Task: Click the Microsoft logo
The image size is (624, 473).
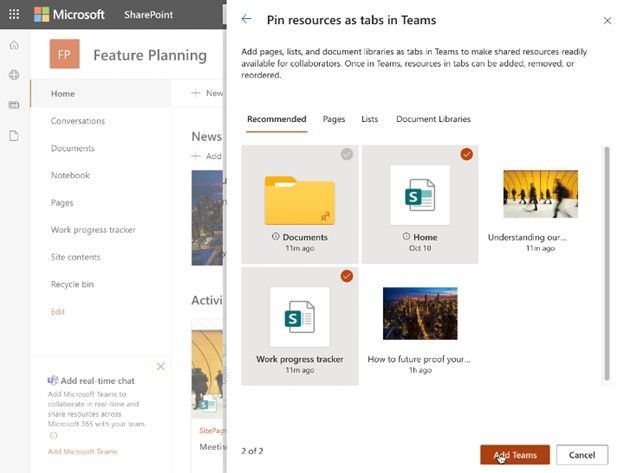Action: coord(69,14)
